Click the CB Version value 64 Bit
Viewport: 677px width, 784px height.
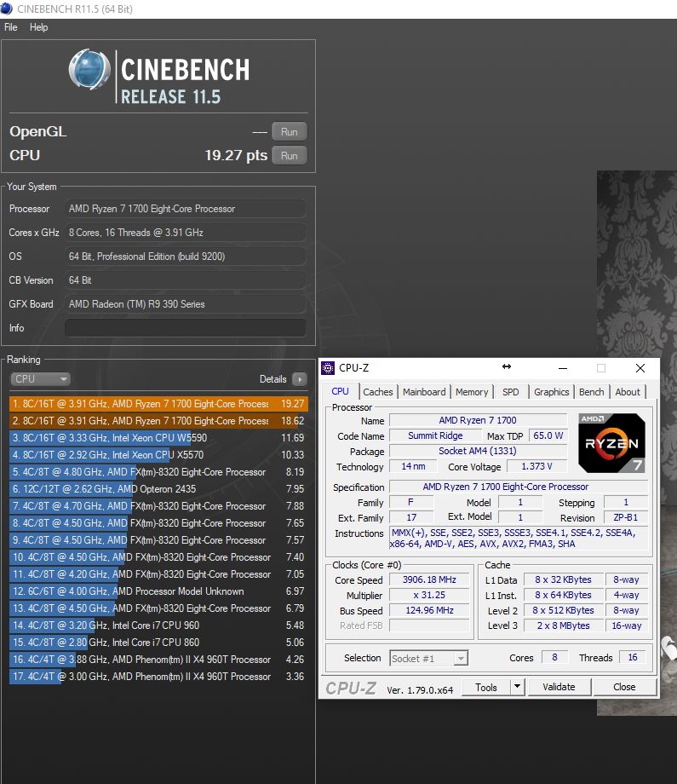pyautogui.click(x=186, y=280)
